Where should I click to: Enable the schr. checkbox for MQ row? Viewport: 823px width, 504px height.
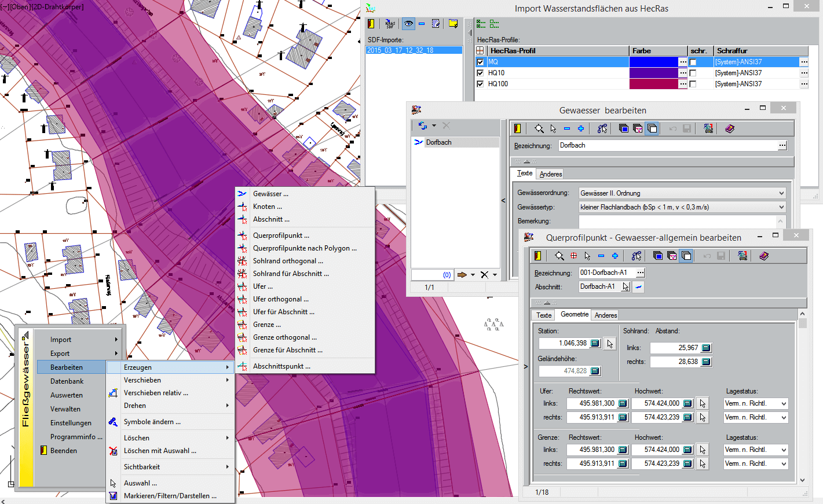click(693, 62)
